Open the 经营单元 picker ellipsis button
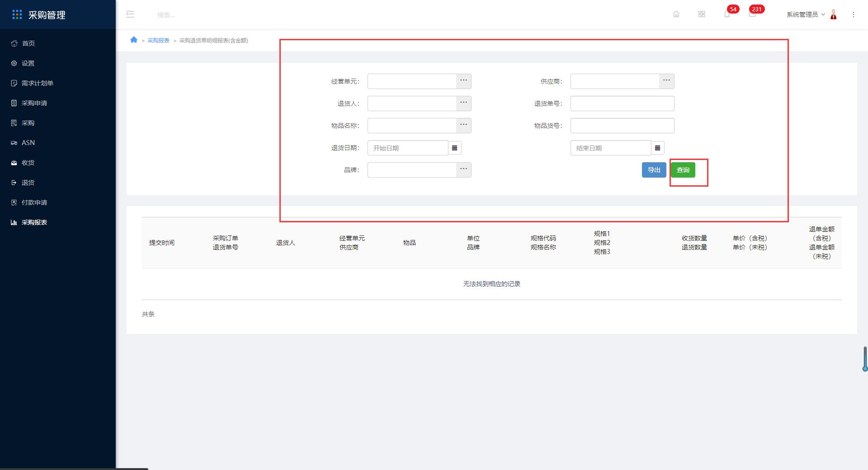Image resolution: width=868 pixels, height=470 pixels. pos(464,81)
